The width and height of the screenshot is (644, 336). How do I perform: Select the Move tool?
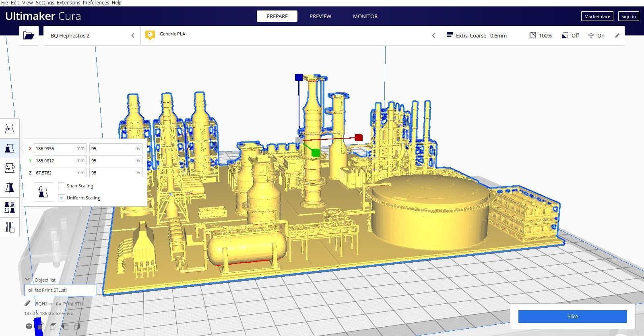point(10,129)
